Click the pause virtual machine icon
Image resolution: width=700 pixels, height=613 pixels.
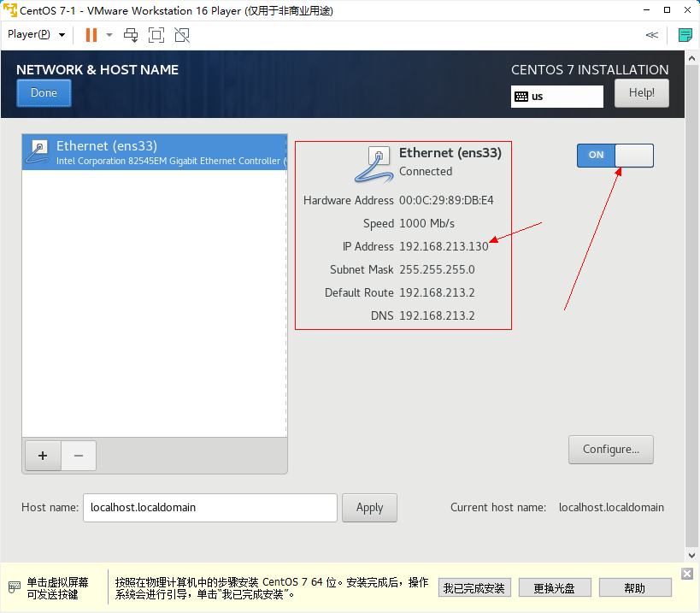[x=91, y=35]
